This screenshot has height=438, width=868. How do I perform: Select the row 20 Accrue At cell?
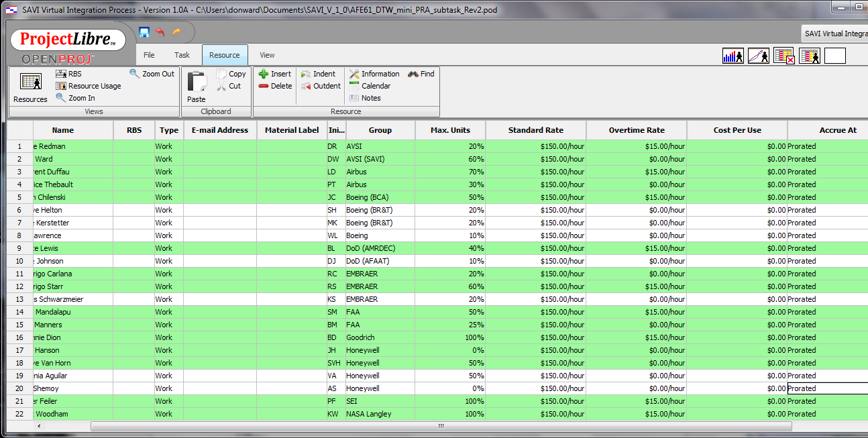828,388
